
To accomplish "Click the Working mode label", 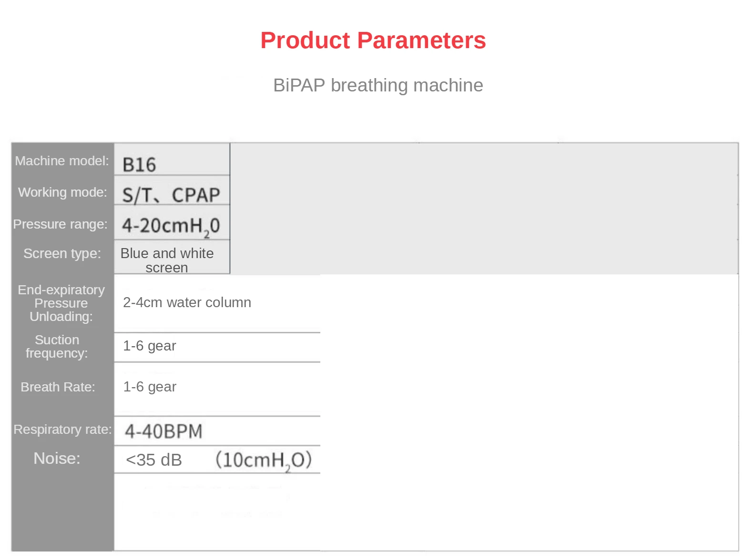I will 62,192.
